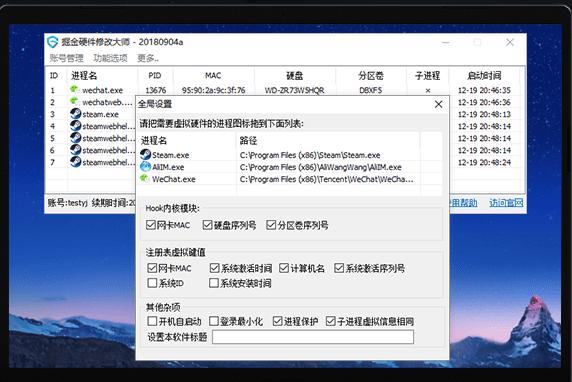Screen dimensions: 572x382
Task: Click the 账号:testyj status bar text
Action: point(68,202)
